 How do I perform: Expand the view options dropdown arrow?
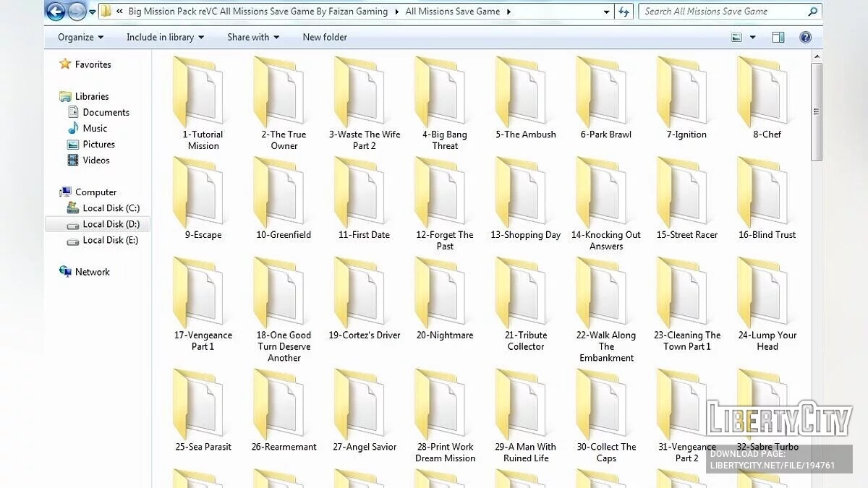click(752, 38)
